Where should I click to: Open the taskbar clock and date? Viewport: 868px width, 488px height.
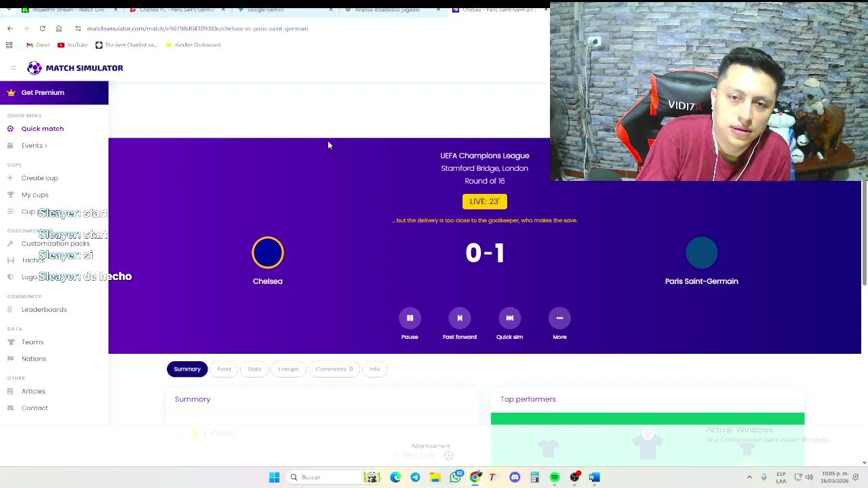(x=835, y=477)
